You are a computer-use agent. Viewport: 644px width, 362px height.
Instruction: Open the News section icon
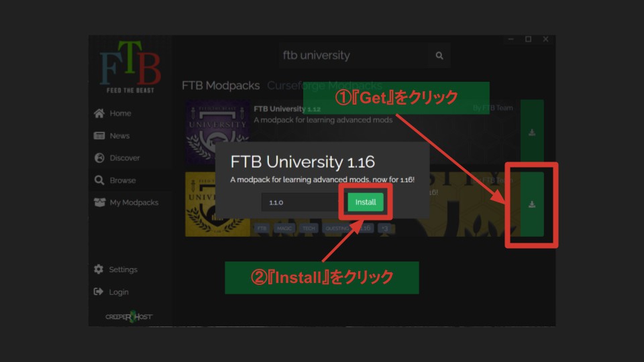tap(99, 136)
